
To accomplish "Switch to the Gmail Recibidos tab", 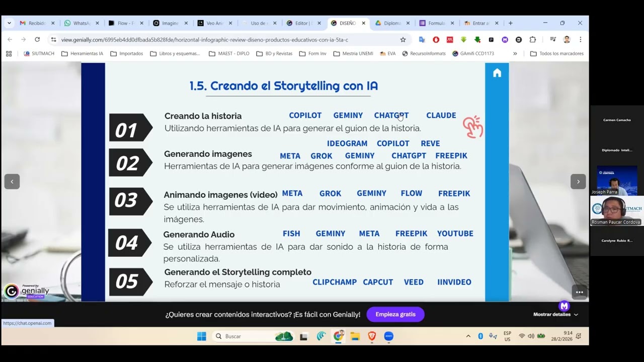I will (37, 23).
